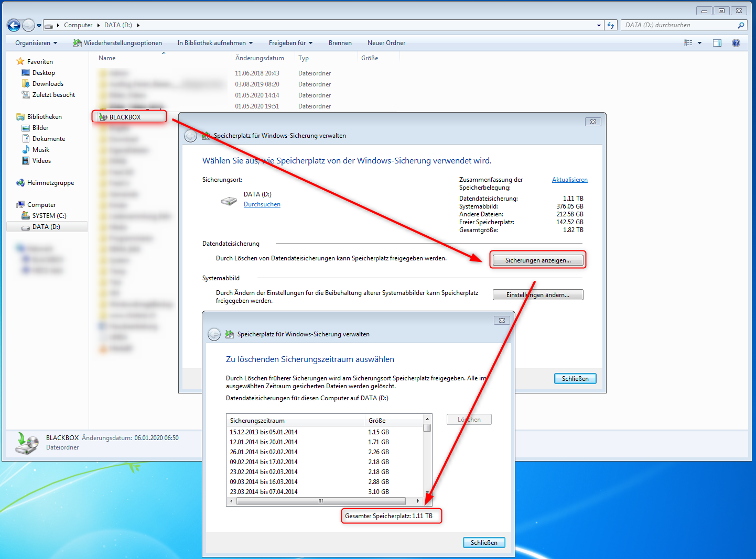Sort by Sicherungszeitraum column header
Screen dimensions: 756x559
(x=296, y=421)
